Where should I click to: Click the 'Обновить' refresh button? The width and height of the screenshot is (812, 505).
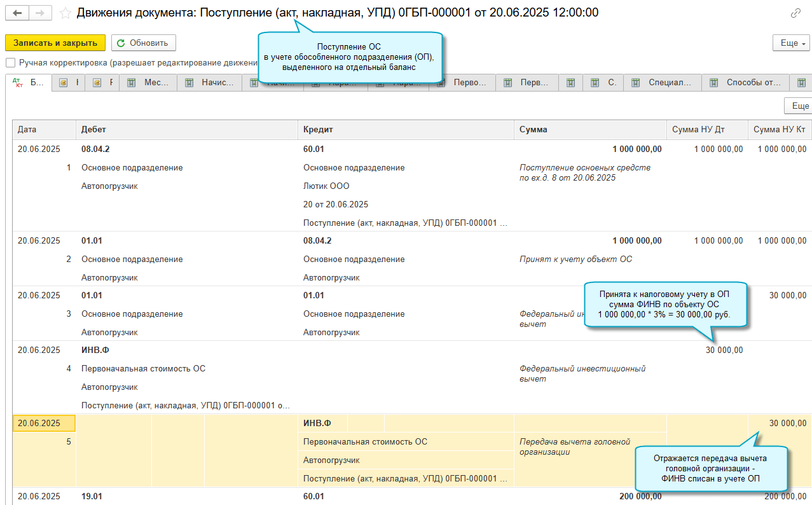pyautogui.click(x=143, y=43)
